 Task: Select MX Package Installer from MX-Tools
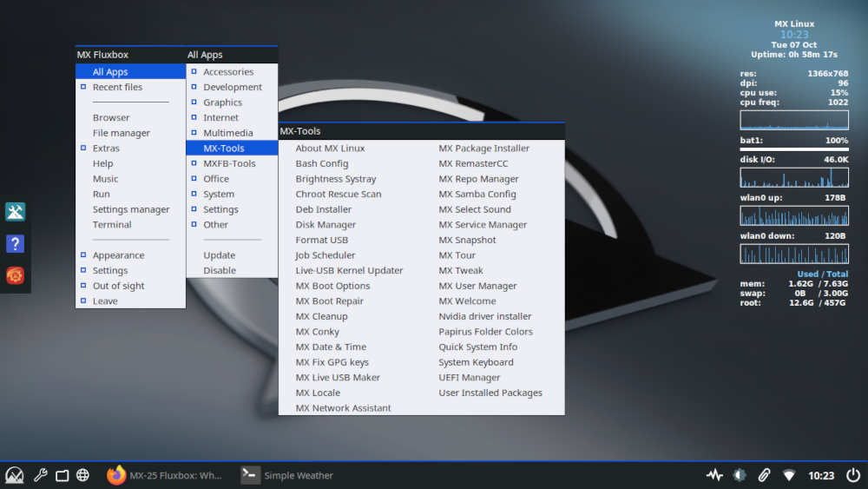[483, 149]
